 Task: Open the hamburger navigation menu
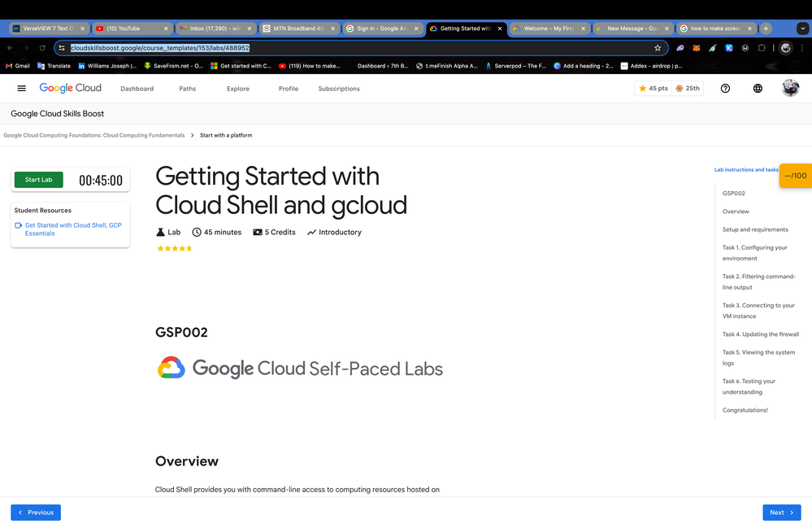pos(21,89)
